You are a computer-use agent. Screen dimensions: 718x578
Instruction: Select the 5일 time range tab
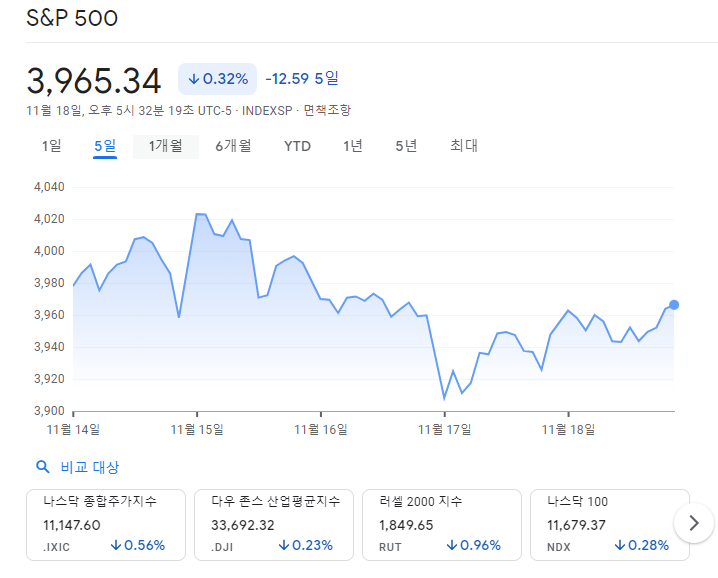105,146
